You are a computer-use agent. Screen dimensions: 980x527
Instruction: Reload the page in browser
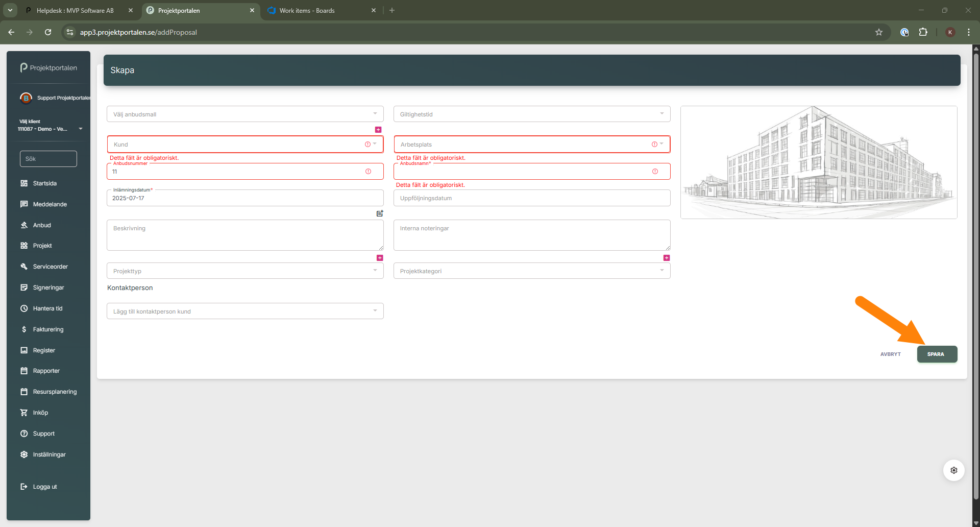[48, 32]
